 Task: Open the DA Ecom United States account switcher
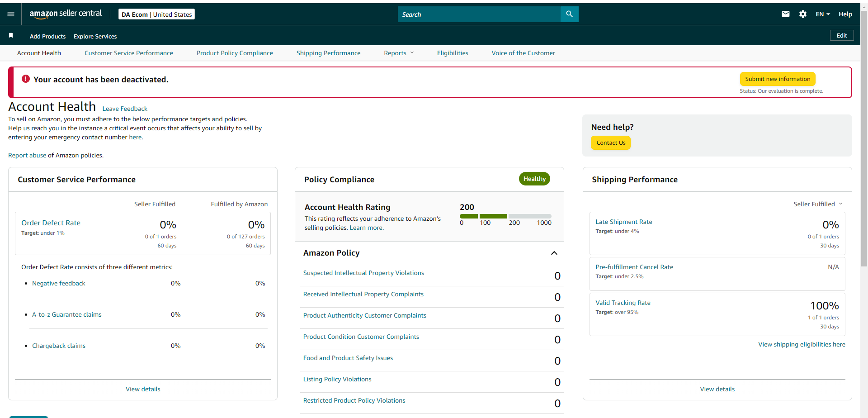(156, 14)
